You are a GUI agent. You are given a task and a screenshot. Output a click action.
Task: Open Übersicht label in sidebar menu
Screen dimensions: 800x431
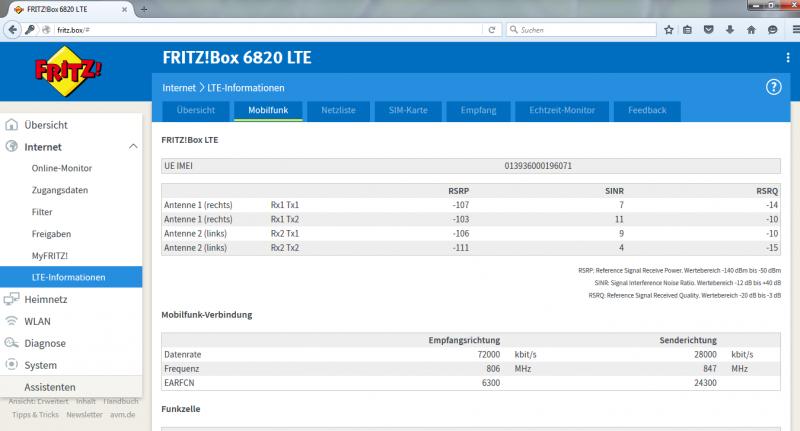click(46, 125)
